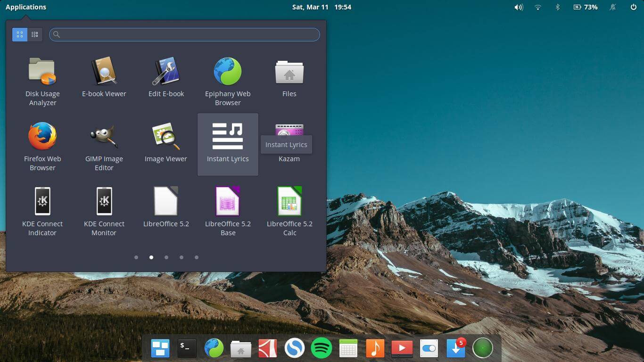Open the green radar dock icon
The height and width of the screenshot is (362, 644).
coord(483,348)
